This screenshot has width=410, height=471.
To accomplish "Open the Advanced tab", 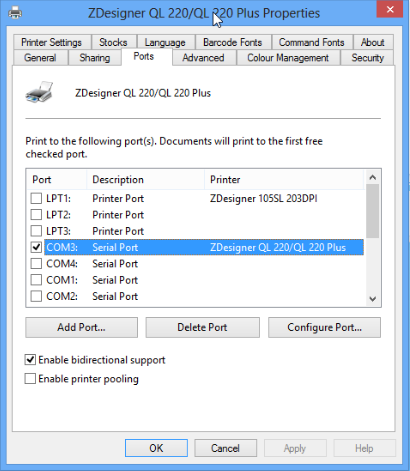I will 203,58.
